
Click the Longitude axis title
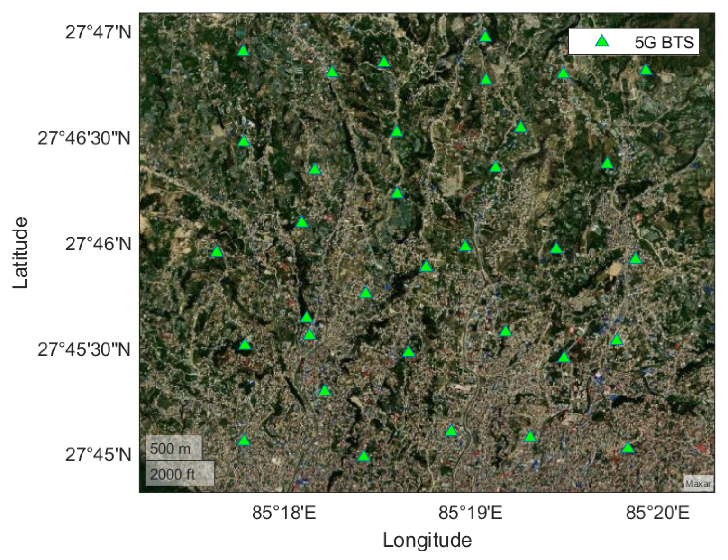coord(427,541)
